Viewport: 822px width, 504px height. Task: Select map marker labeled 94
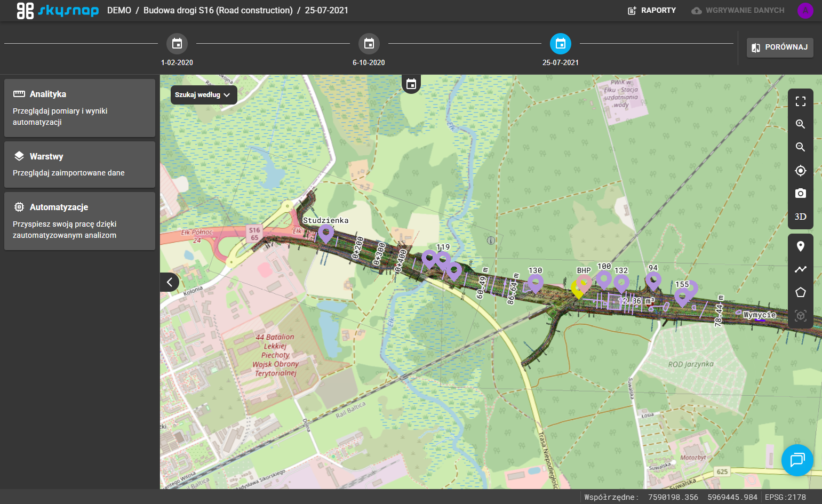[x=653, y=281]
